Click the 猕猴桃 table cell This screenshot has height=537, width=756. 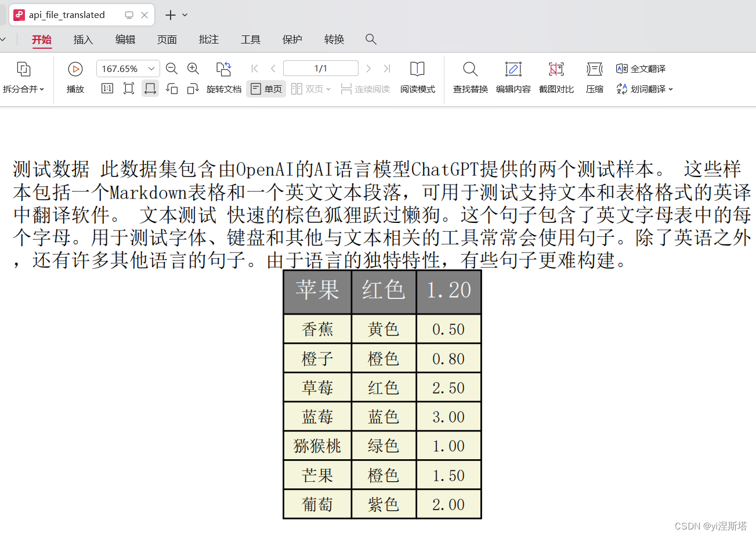(x=317, y=446)
